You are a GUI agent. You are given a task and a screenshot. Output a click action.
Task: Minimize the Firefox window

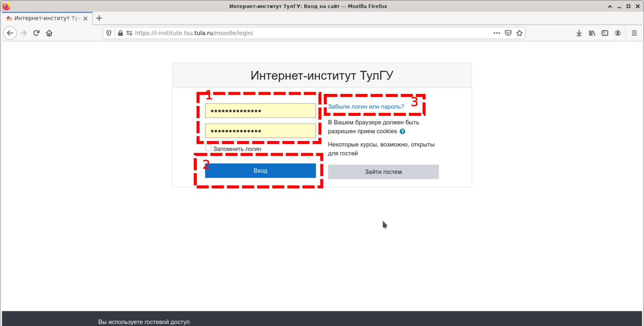click(619, 6)
